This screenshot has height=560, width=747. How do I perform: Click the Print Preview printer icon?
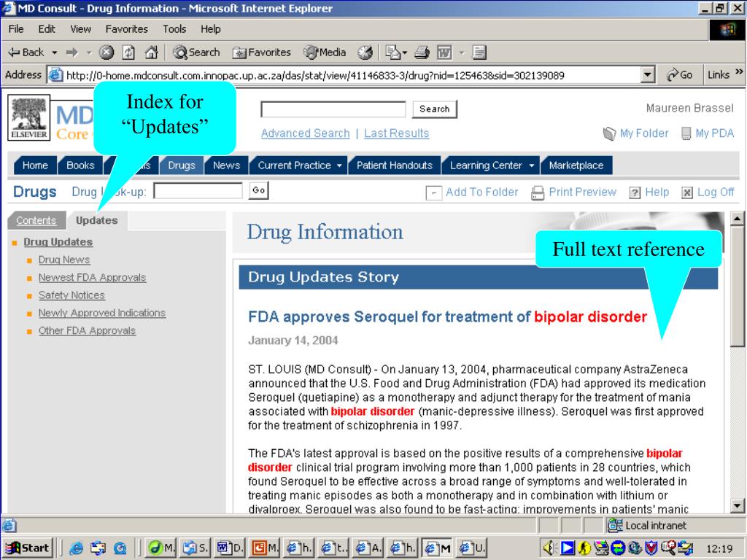538,192
